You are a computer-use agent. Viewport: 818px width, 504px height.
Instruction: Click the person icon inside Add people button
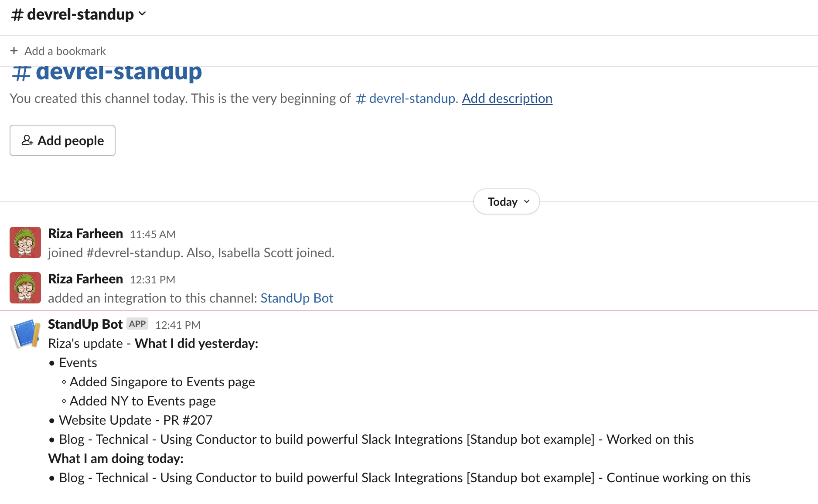(27, 140)
